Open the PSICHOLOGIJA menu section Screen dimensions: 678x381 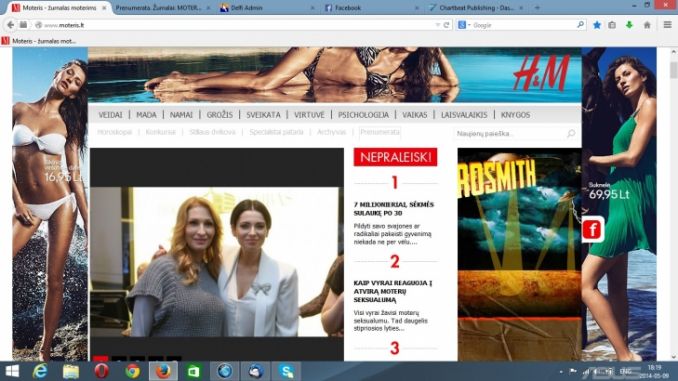pos(363,115)
